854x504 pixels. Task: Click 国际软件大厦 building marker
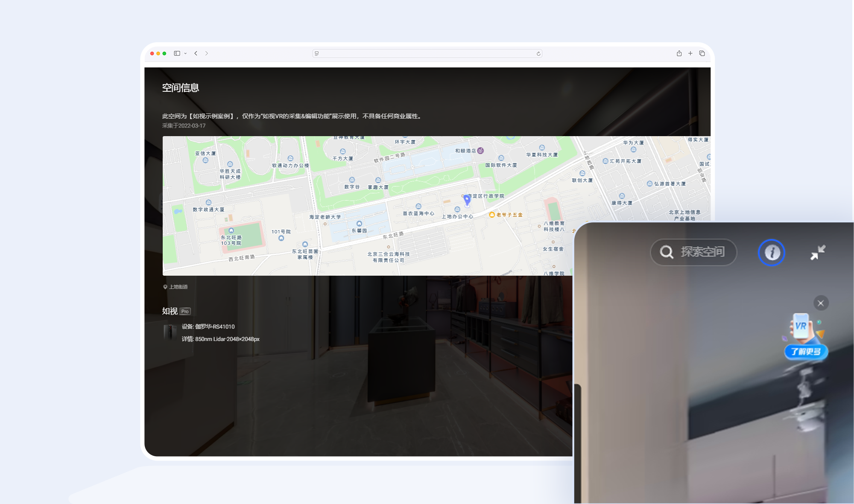(501, 158)
